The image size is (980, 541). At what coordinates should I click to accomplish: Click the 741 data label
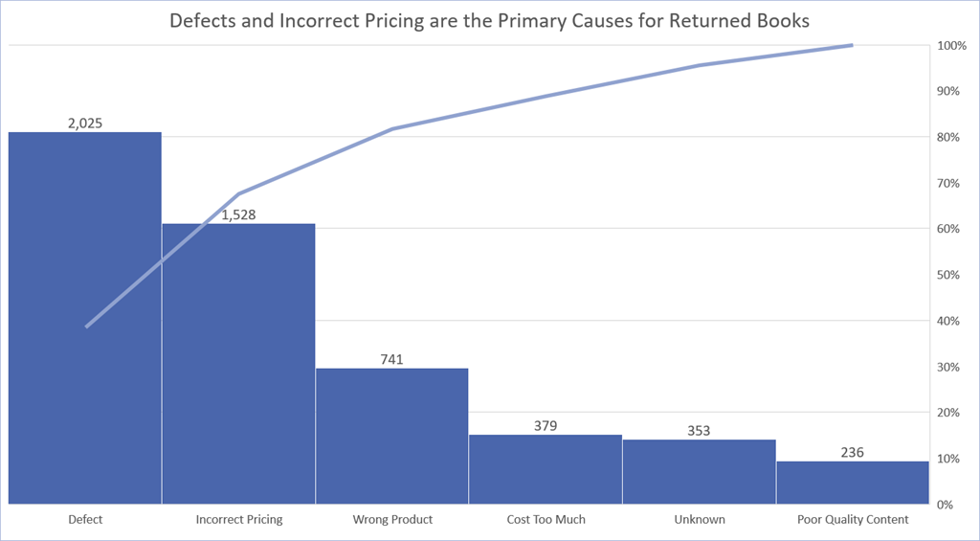pyautogui.click(x=392, y=359)
